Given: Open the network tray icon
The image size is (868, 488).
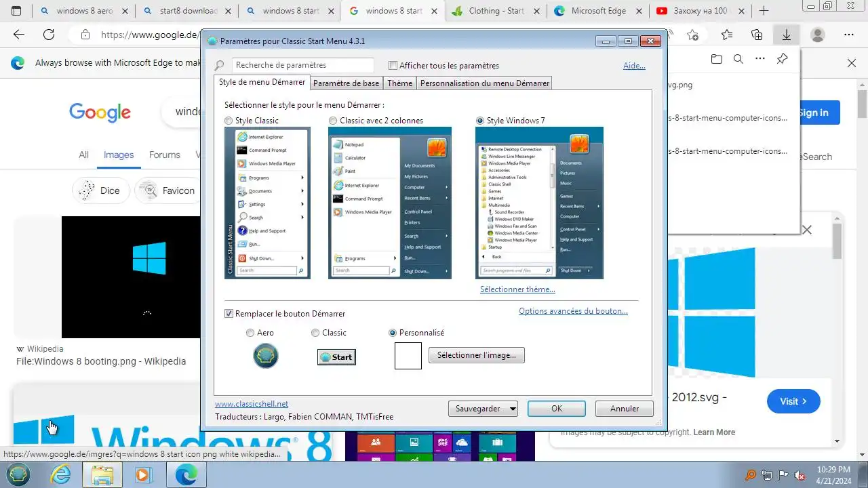Looking at the screenshot, I should 767,475.
